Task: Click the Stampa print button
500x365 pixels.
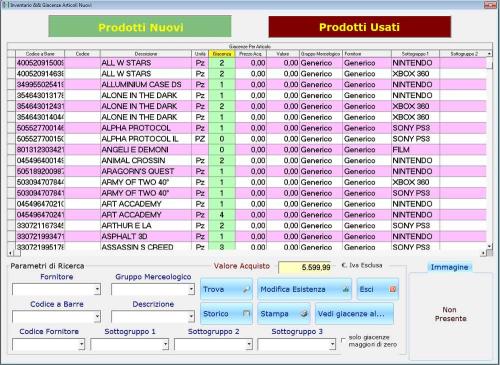Action: click(284, 314)
